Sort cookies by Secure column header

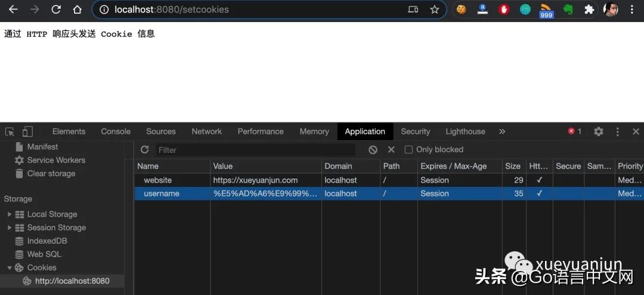pos(568,166)
